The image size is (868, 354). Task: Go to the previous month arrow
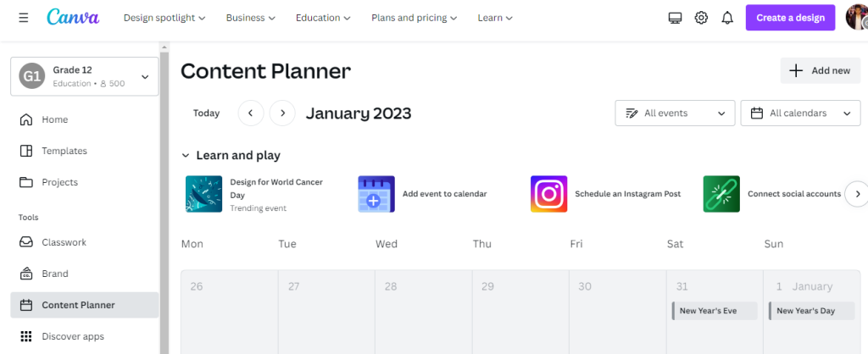[251, 113]
